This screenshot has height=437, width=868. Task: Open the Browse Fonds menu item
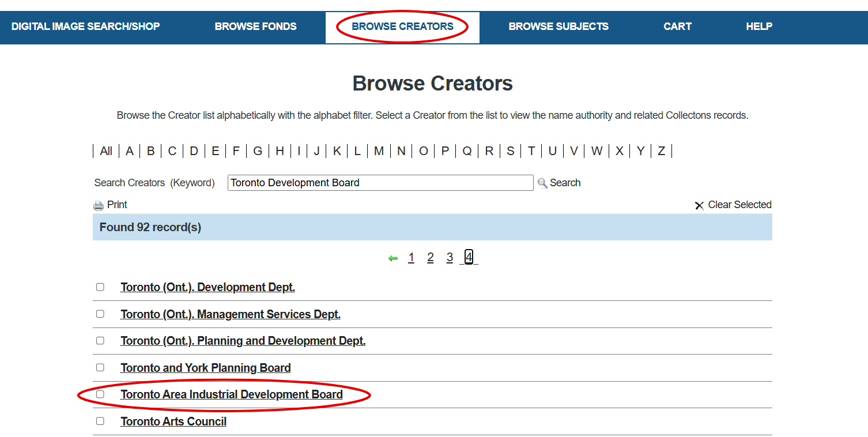click(x=256, y=27)
